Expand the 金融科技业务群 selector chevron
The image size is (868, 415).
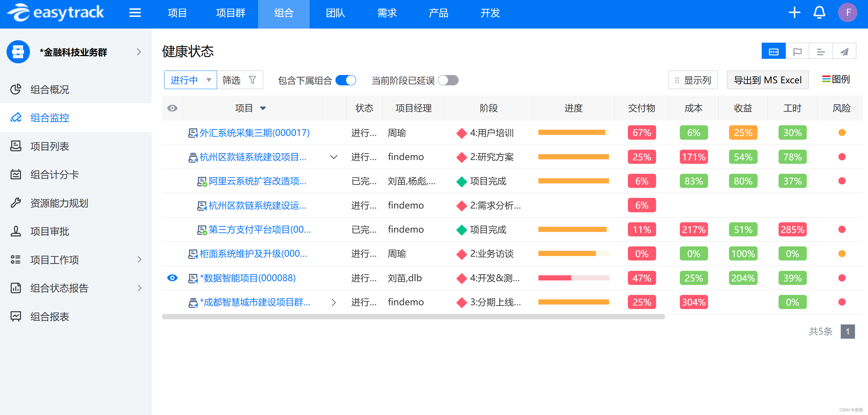[139, 52]
